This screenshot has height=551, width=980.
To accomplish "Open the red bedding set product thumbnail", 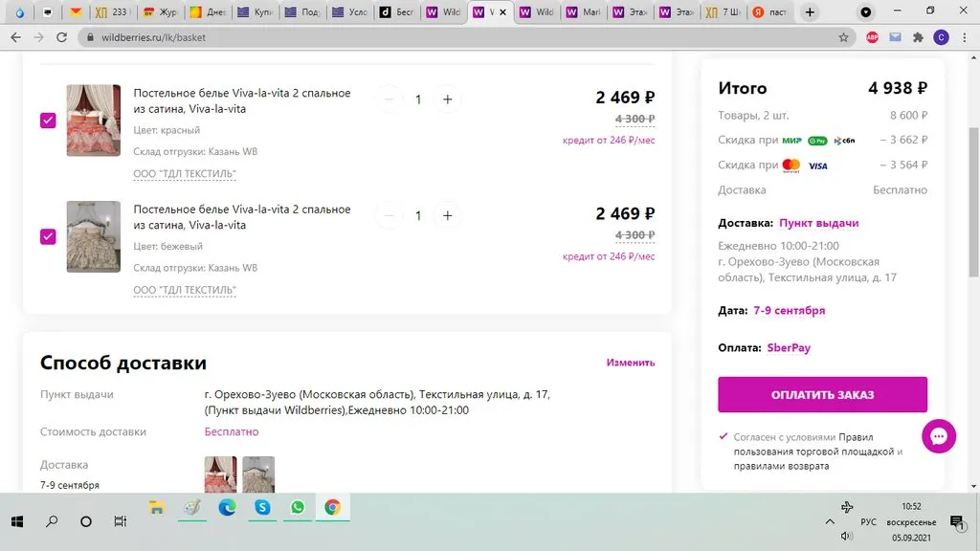I will [x=93, y=121].
